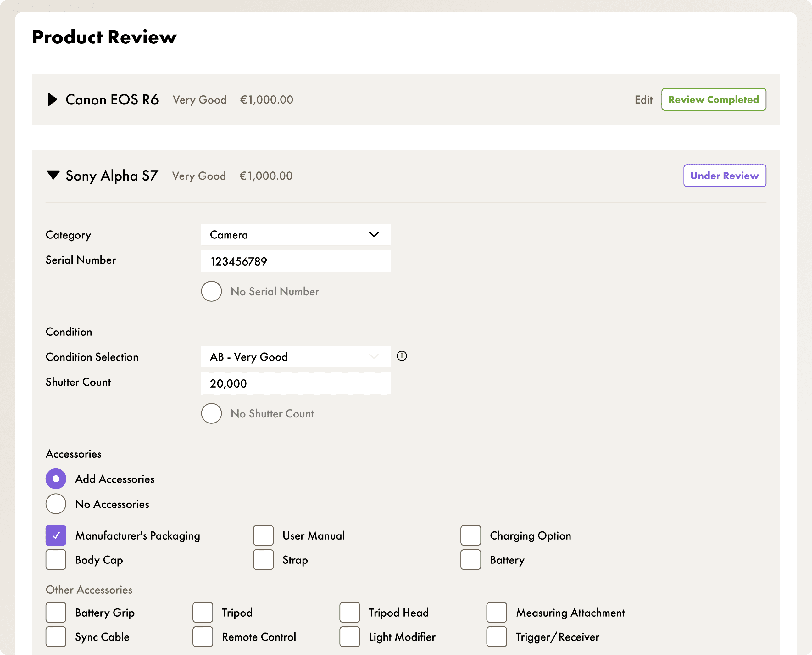Expand the Canon EOS R6 row
Viewport: 812px width, 655px height.
click(x=53, y=100)
